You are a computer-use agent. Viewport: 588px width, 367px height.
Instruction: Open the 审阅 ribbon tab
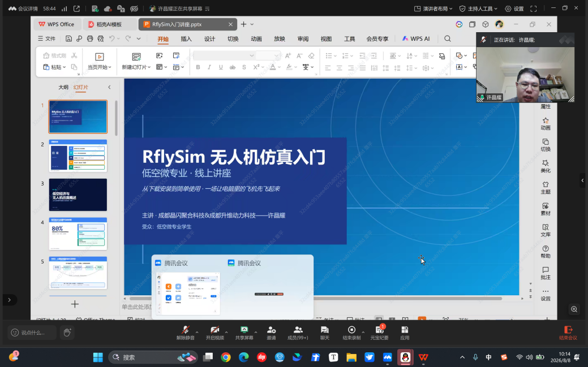[x=303, y=38]
